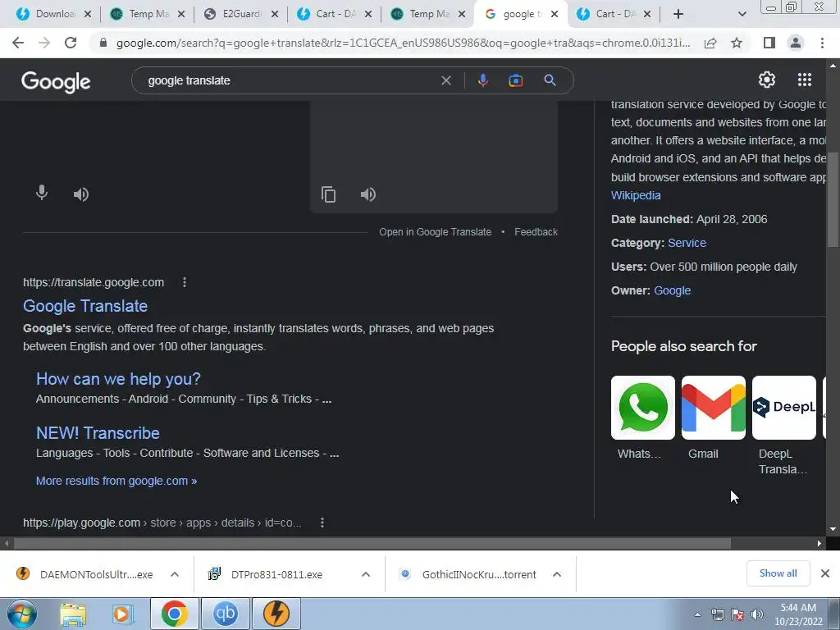Click the blue magnifier search icon
This screenshot has width=840, height=630.
[x=550, y=80]
